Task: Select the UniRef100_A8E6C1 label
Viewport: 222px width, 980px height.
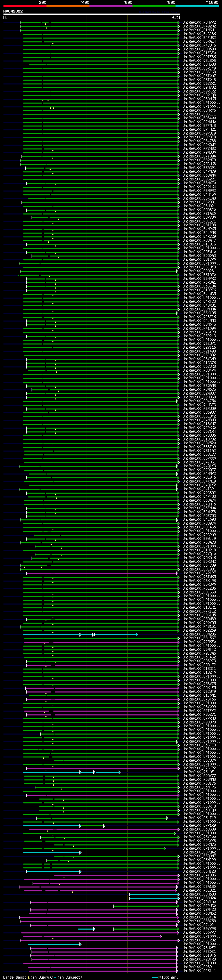Action: (x=199, y=221)
